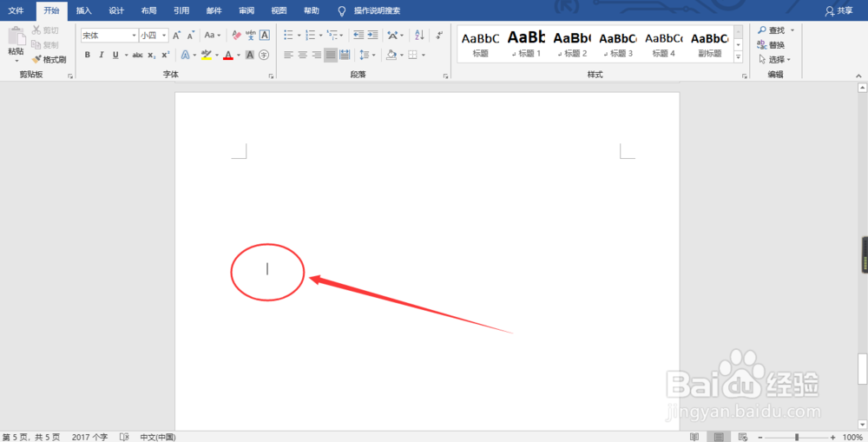Apply text effects with outlined A icon

185,55
